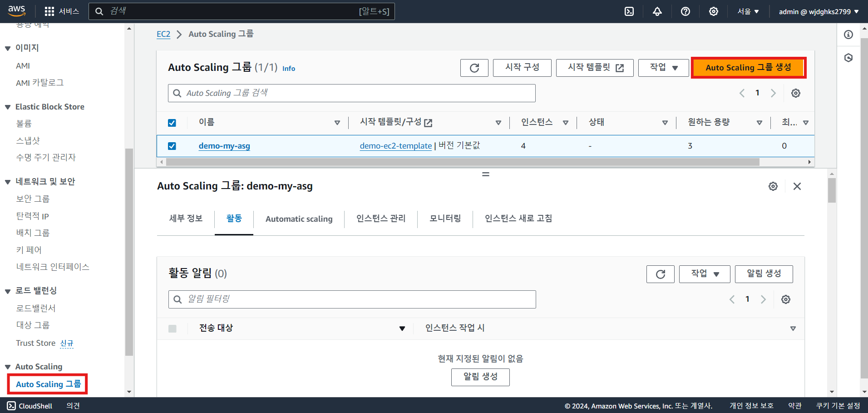Click the EC2 breadcrumb link
Screen dimensions: 868x413
[163, 34]
